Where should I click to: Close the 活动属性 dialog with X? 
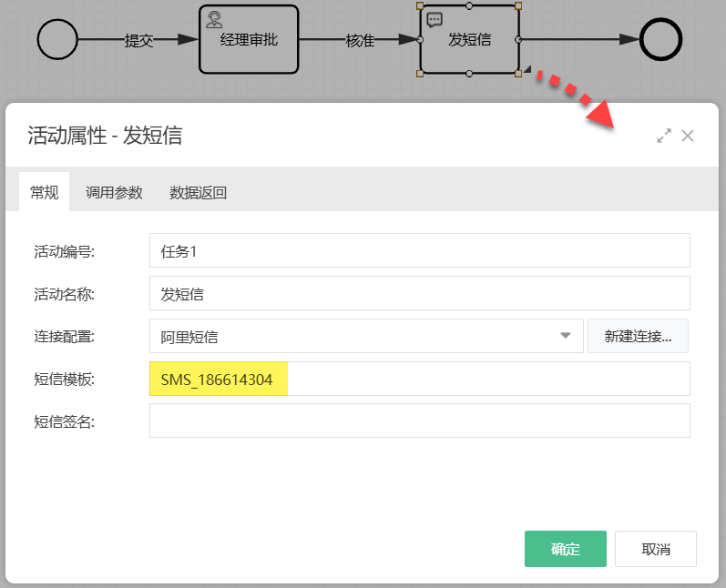pyautogui.click(x=688, y=136)
